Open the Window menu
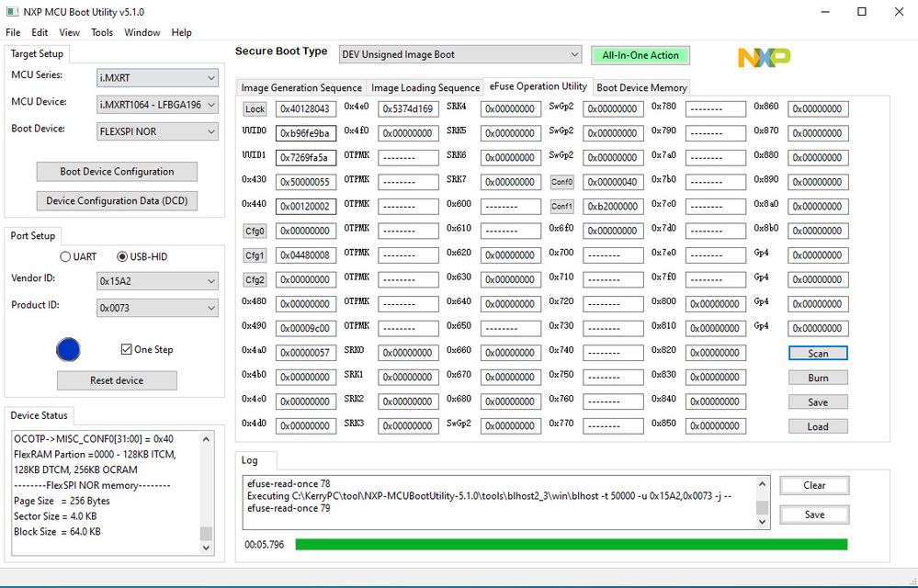 point(142,33)
